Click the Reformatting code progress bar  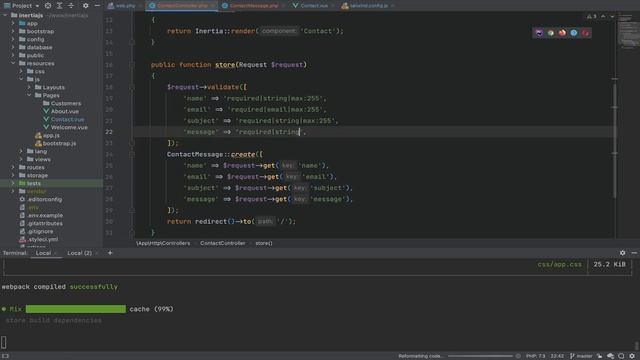point(480,356)
